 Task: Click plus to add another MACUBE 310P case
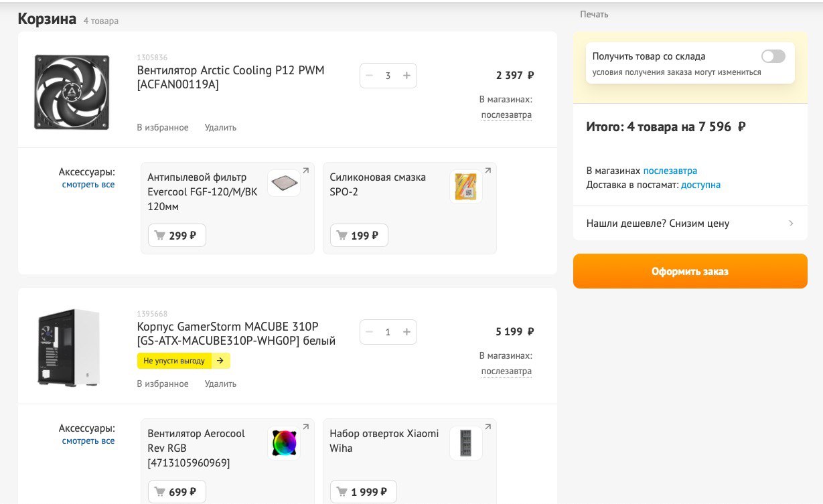[x=406, y=332]
